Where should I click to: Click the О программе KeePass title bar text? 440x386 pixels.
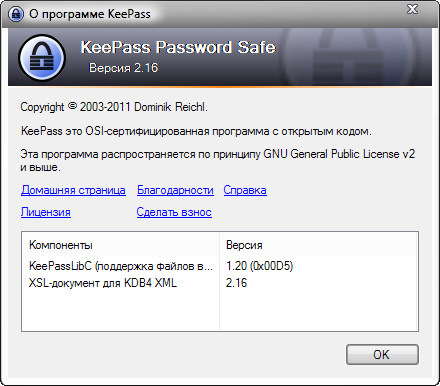(90, 14)
